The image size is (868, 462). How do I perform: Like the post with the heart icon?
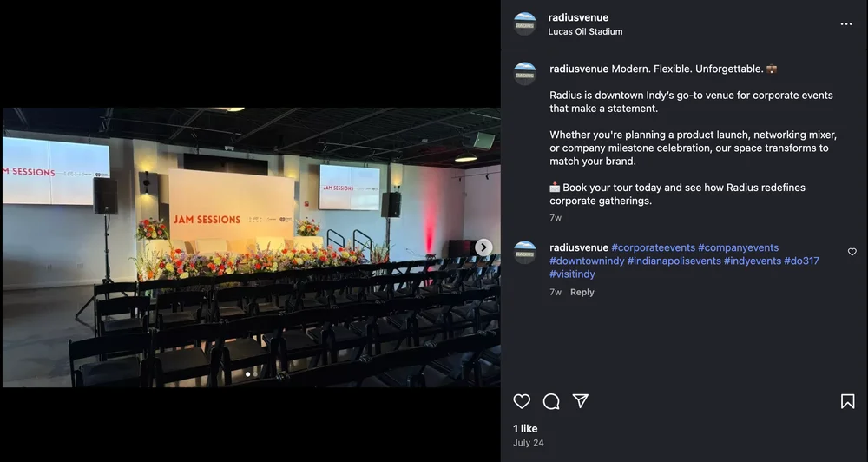(x=522, y=401)
